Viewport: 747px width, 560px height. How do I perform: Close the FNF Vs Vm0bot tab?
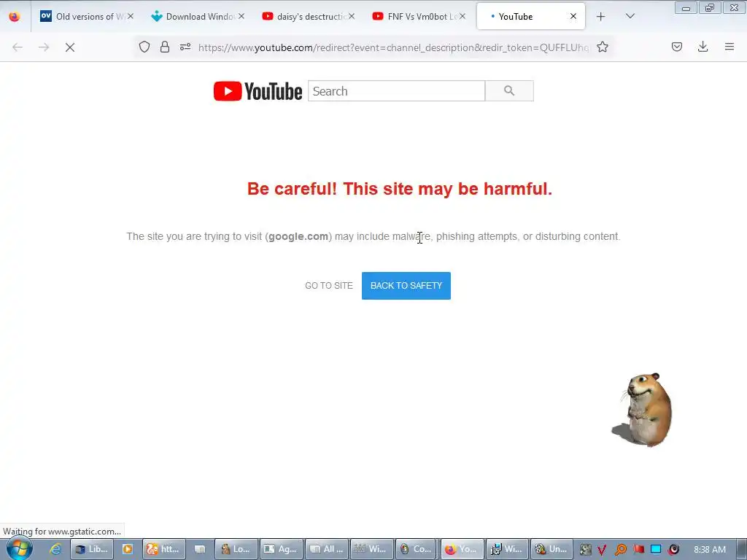[462, 16]
